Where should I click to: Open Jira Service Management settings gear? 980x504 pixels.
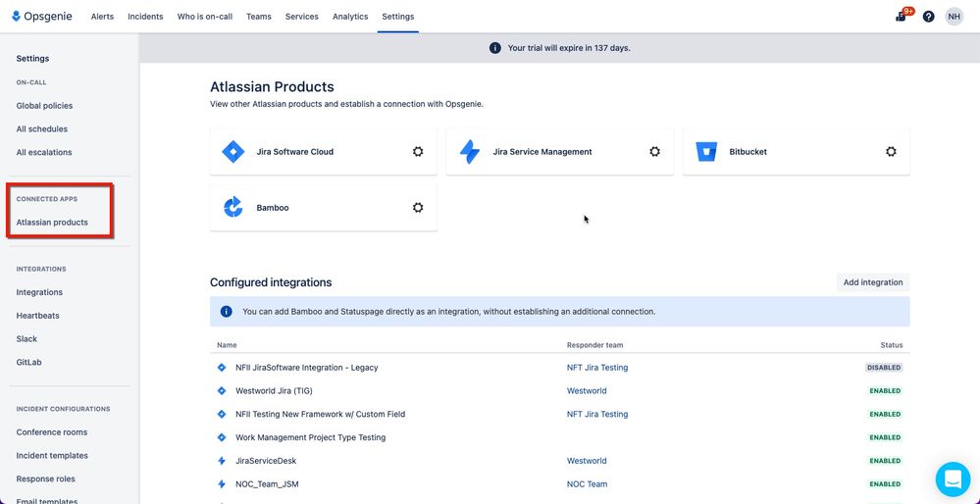pos(654,151)
